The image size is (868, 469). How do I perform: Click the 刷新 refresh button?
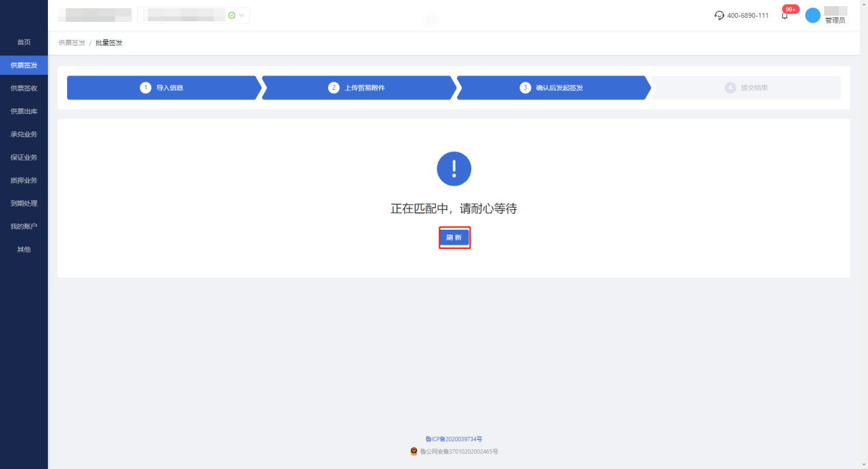pos(454,237)
